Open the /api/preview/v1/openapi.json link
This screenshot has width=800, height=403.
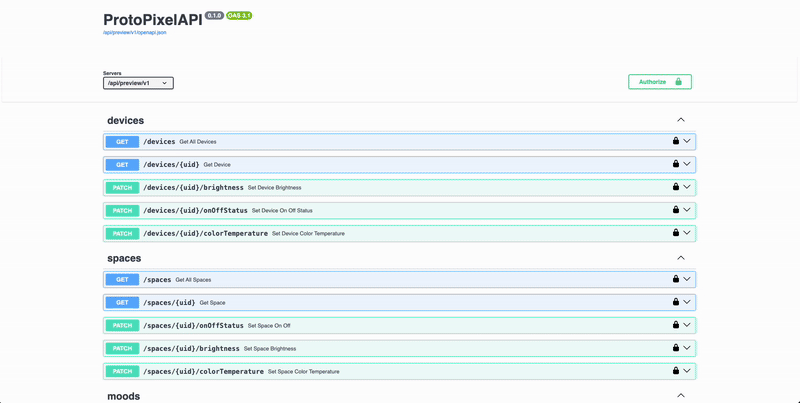pos(135,33)
